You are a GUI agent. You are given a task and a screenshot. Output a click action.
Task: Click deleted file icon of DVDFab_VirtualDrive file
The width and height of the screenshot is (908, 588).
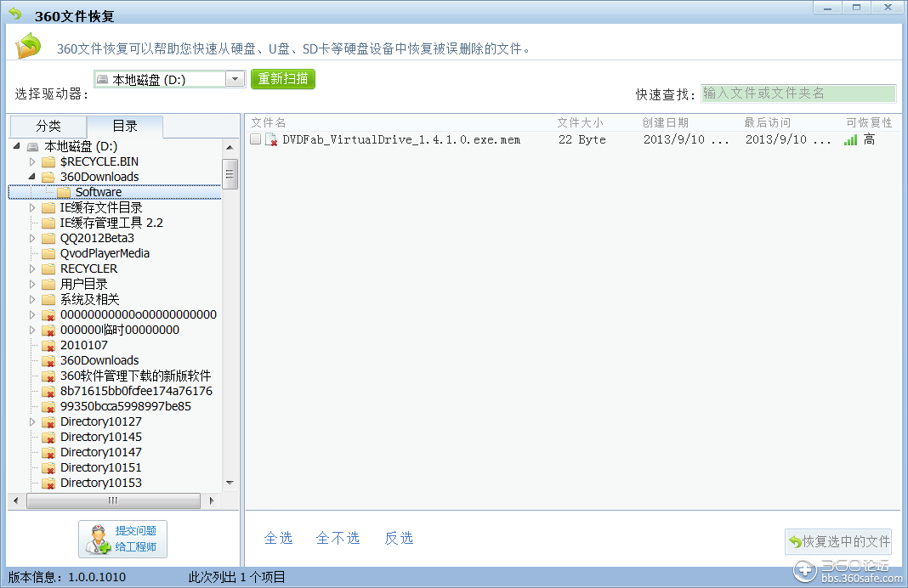[x=271, y=139]
